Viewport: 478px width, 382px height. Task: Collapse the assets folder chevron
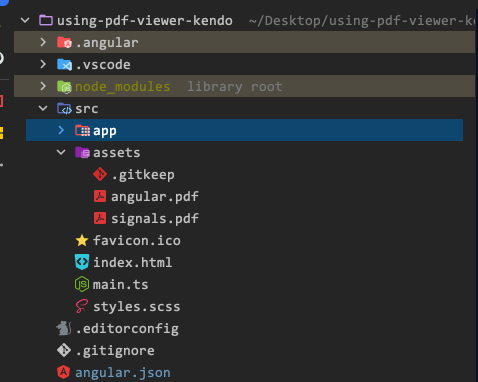pos(61,152)
